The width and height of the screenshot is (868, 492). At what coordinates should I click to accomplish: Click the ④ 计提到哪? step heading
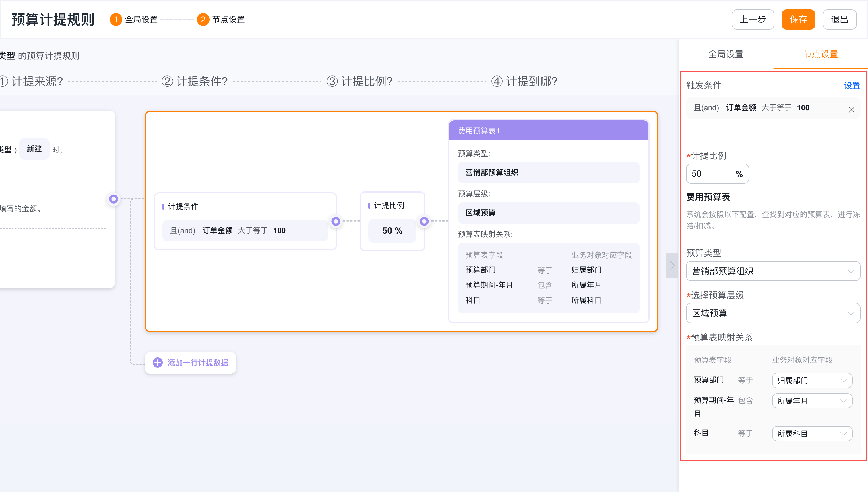(x=524, y=82)
